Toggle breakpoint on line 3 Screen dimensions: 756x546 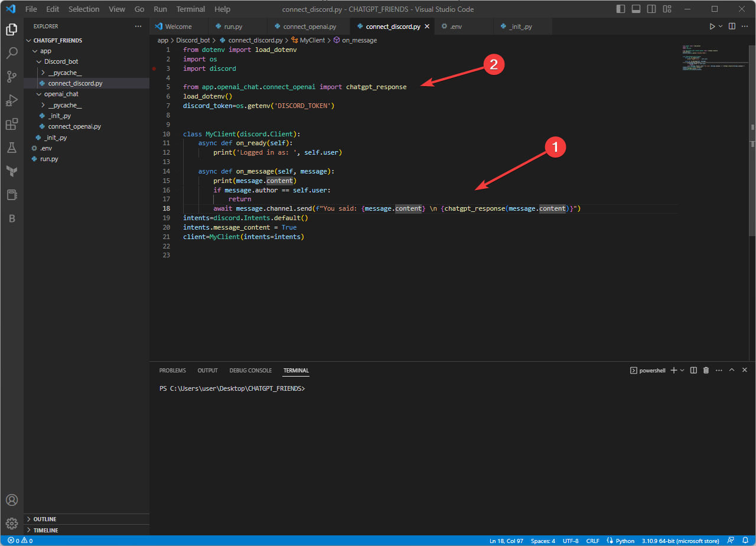(154, 68)
